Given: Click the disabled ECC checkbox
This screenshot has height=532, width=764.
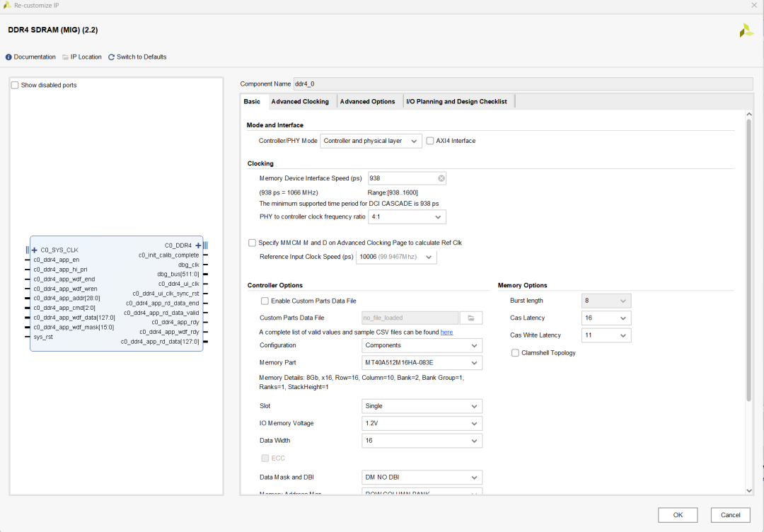Looking at the screenshot, I should (x=265, y=458).
